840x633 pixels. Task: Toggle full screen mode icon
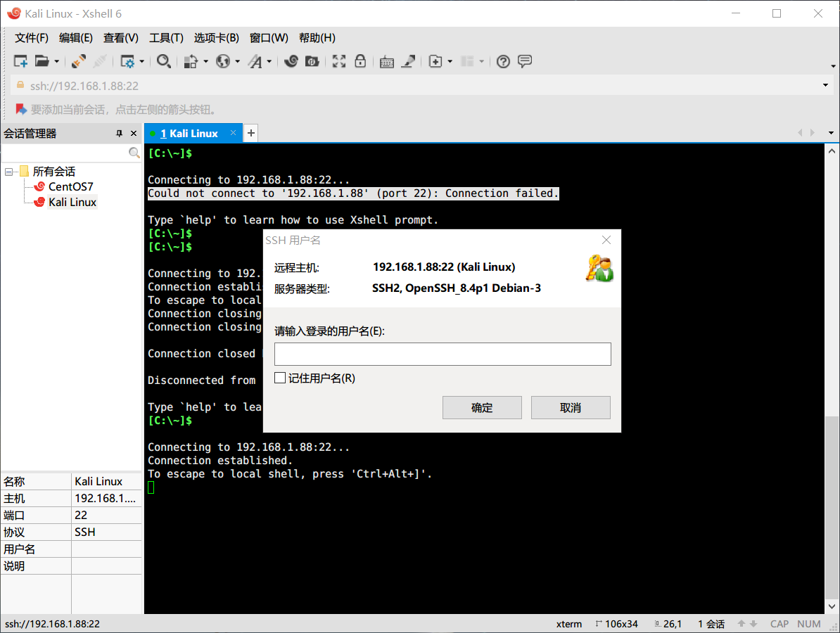pos(338,61)
